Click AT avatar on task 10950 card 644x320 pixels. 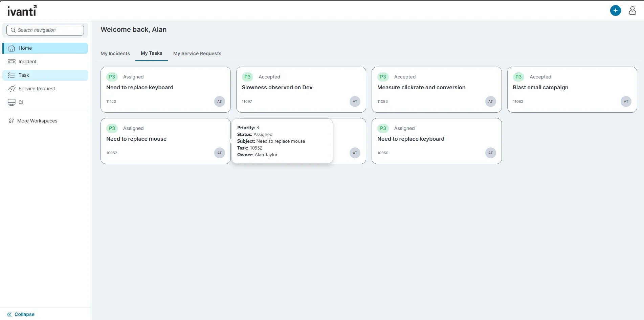(490, 153)
